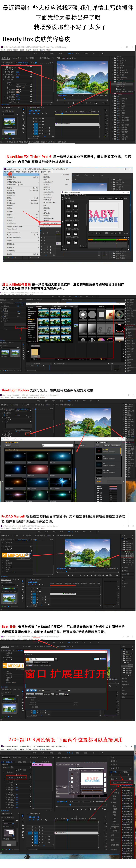Select the Razor tool in the Beauty Box screenshot
The width and height of the screenshot is (136, 868).
[23, 119]
